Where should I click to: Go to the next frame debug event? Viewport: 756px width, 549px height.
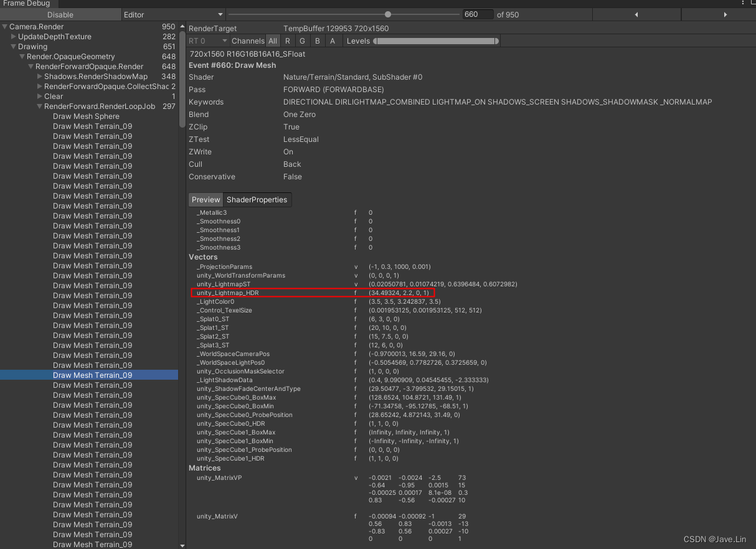(x=725, y=14)
